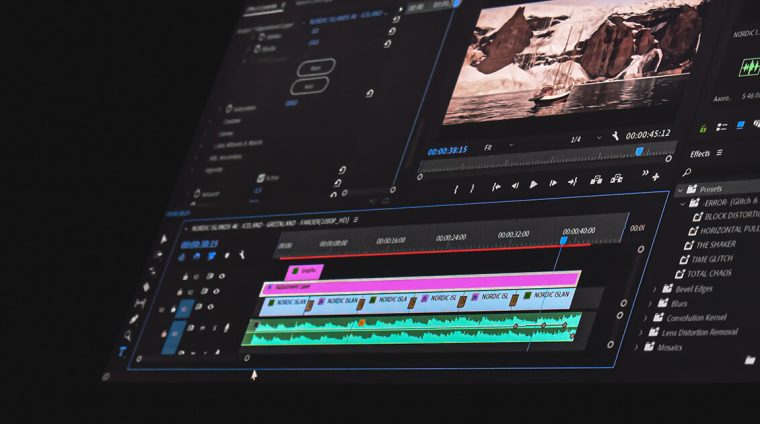The width and height of the screenshot is (760, 424).
Task: Open the Button Editor plus icon
Action: pos(656,177)
